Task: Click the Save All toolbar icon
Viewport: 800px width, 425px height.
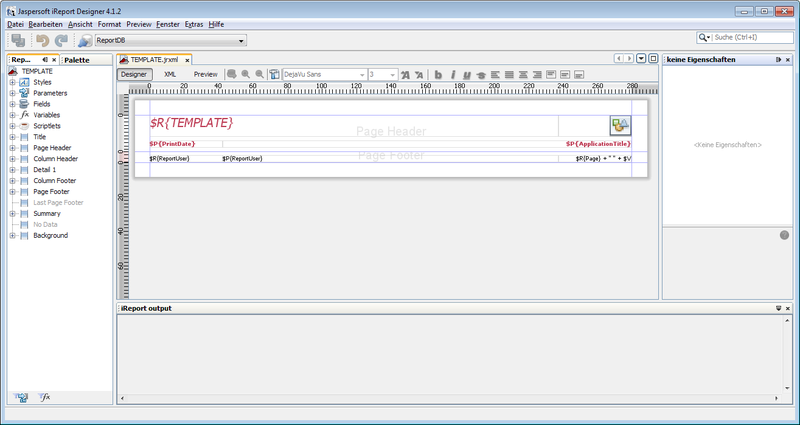Action: pos(19,40)
